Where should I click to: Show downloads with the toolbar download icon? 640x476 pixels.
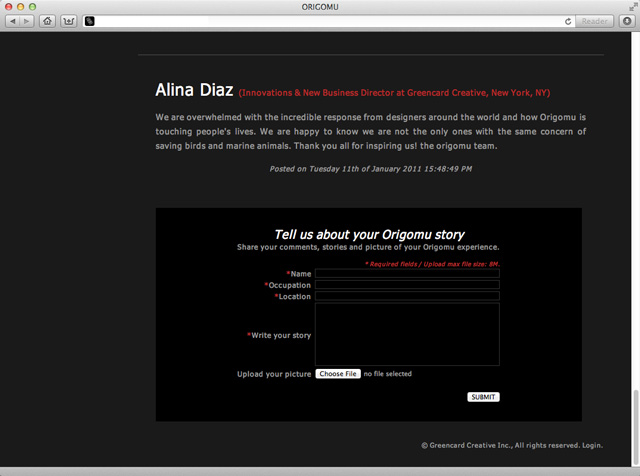coord(627,21)
